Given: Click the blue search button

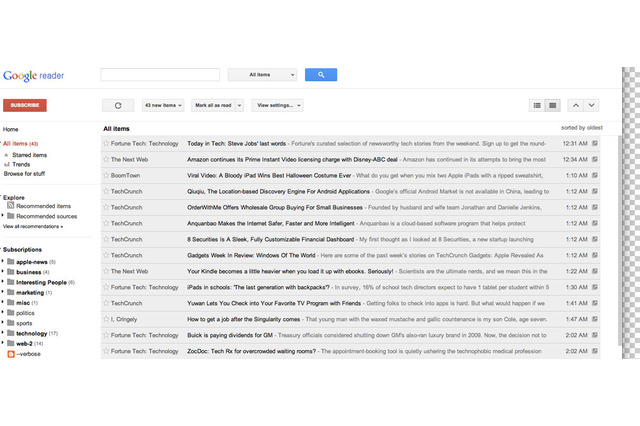Looking at the screenshot, I should coord(321,75).
